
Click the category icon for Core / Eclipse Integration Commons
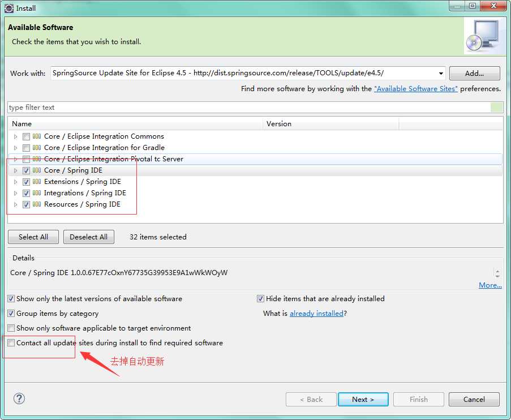click(37, 136)
